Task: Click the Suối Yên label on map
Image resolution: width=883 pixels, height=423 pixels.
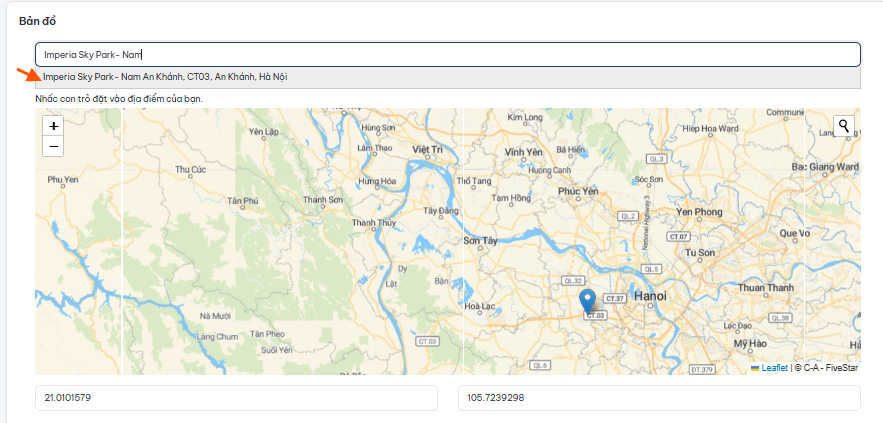Action: click(277, 350)
